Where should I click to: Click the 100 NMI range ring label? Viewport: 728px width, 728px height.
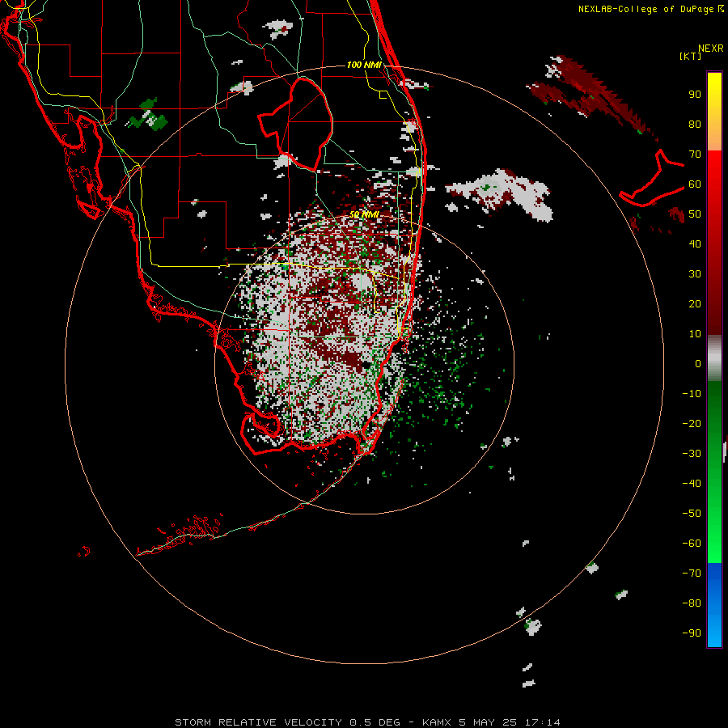[x=364, y=65]
